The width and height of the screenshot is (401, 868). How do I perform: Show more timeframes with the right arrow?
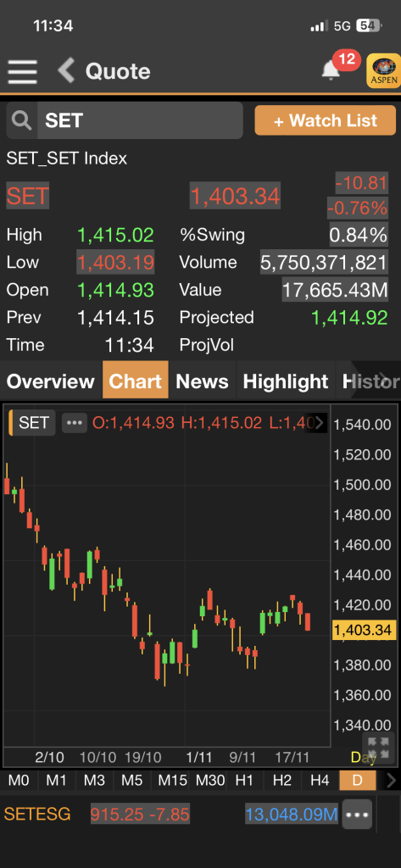pos(391,781)
